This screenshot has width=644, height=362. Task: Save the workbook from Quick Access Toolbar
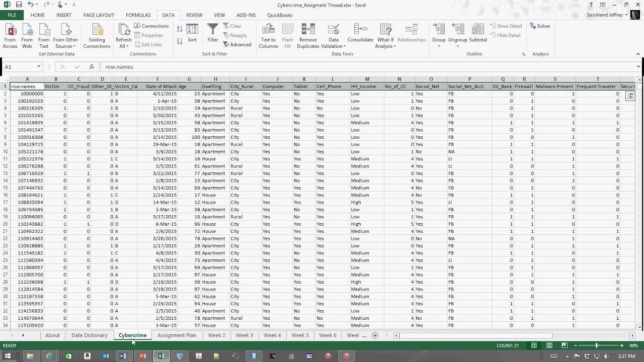(19, 5)
